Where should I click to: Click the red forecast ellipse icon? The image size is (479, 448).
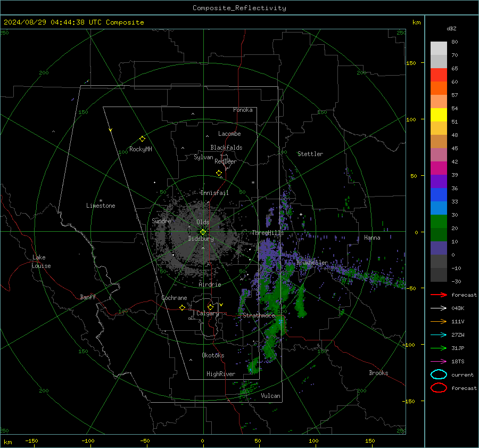pos(439,388)
